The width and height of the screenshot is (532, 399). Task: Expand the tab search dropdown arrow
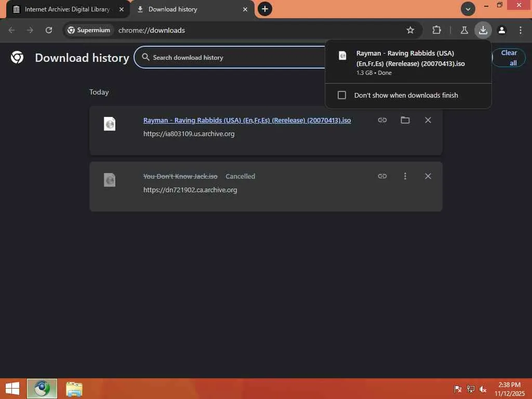click(468, 9)
